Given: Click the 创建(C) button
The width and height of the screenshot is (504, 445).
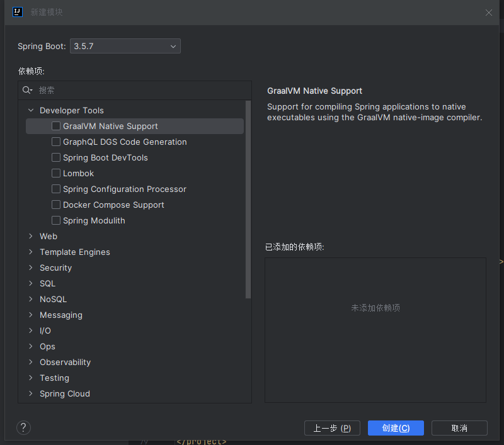Looking at the screenshot, I should coord(396,428).
